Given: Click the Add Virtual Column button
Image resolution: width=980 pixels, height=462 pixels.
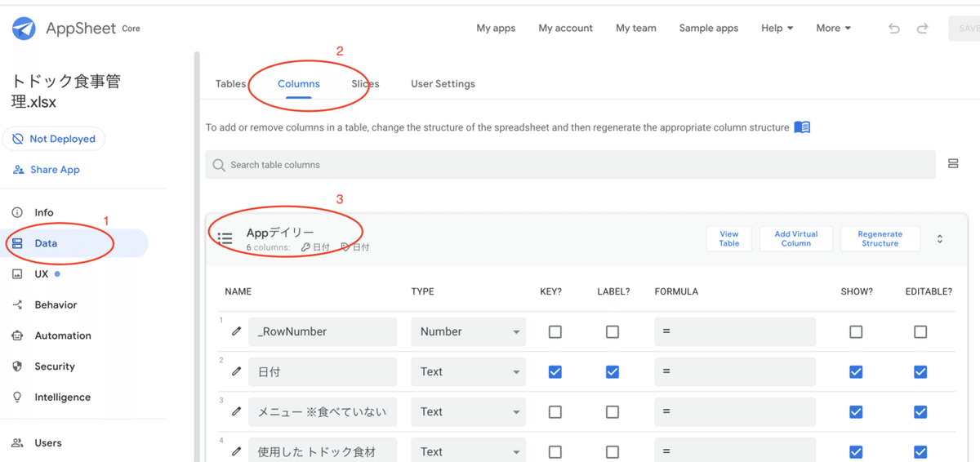Looking at the screenshot, I should click(795, 238).
